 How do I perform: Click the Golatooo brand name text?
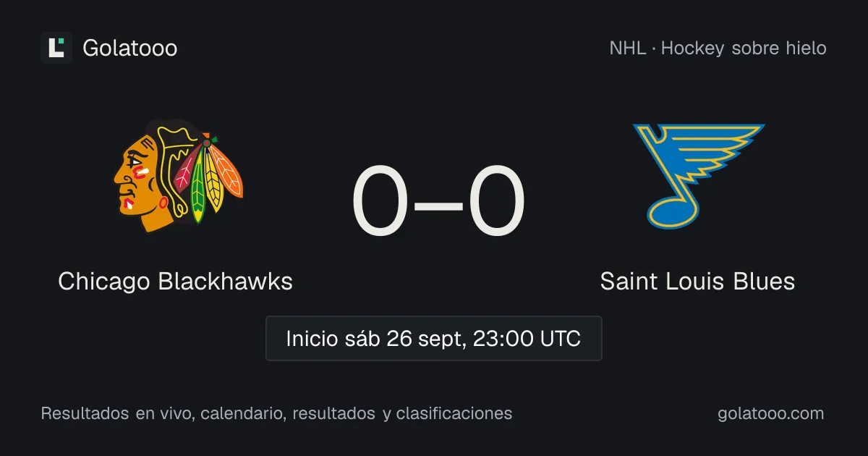click(x=130, y=48)
